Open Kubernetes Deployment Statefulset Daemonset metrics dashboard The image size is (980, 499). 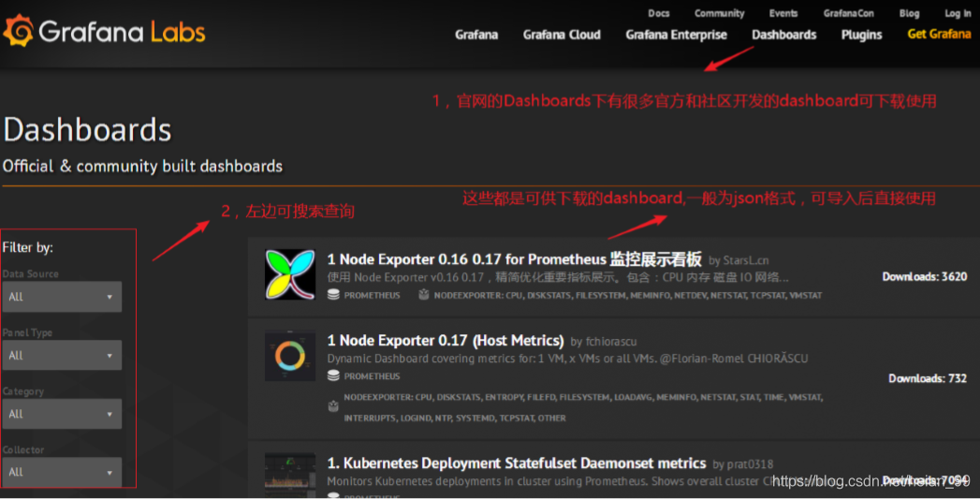tap(517, 463)
